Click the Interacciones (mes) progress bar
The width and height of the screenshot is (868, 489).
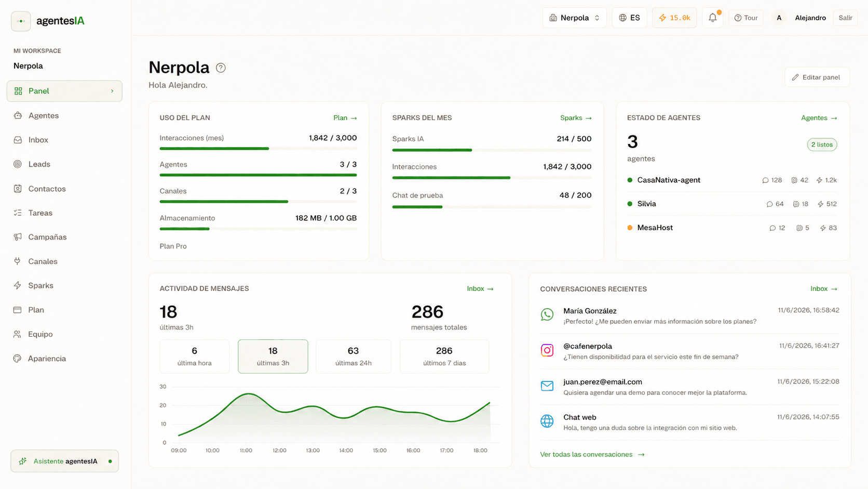click(258, 149)
